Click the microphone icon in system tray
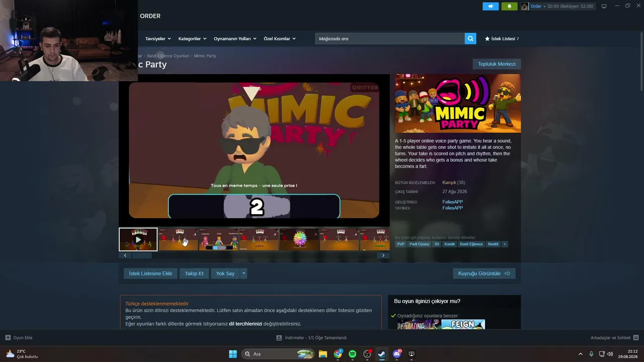 point(591,354)
